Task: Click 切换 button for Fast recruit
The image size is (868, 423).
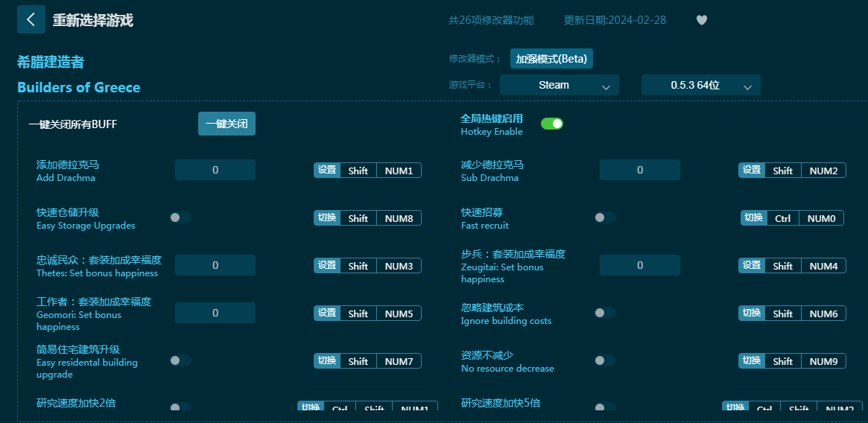Action: pos(753,218)
